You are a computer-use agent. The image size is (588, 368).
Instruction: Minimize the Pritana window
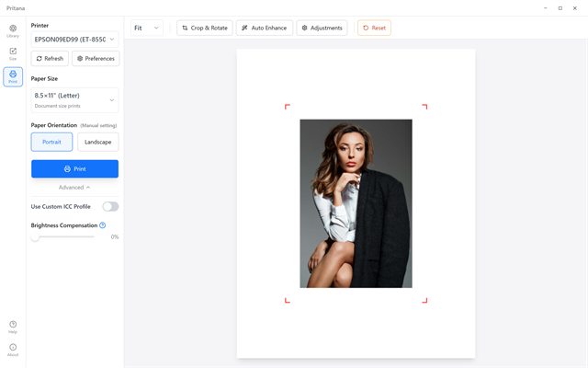point(546,8)
